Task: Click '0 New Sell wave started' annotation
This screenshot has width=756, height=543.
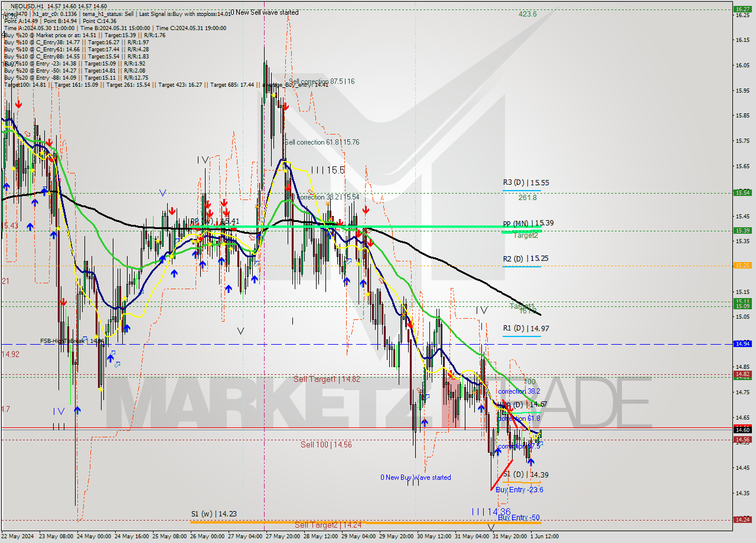Action: (x=264, y=12)
